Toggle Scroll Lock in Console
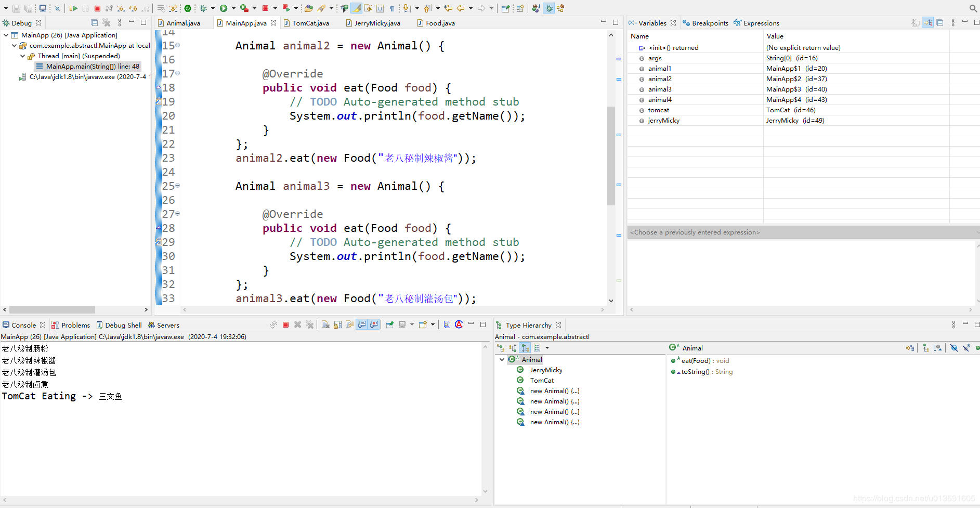The width and height of the screenshot is (980, 508). tap(338, 324)
